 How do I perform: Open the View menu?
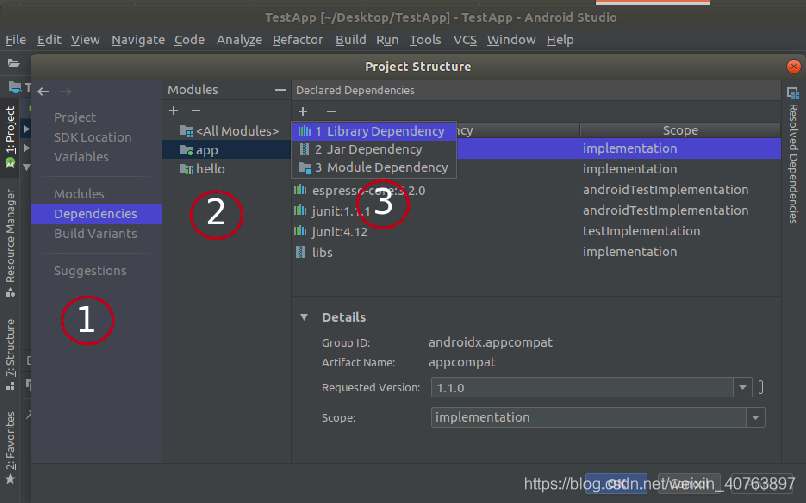85,40
